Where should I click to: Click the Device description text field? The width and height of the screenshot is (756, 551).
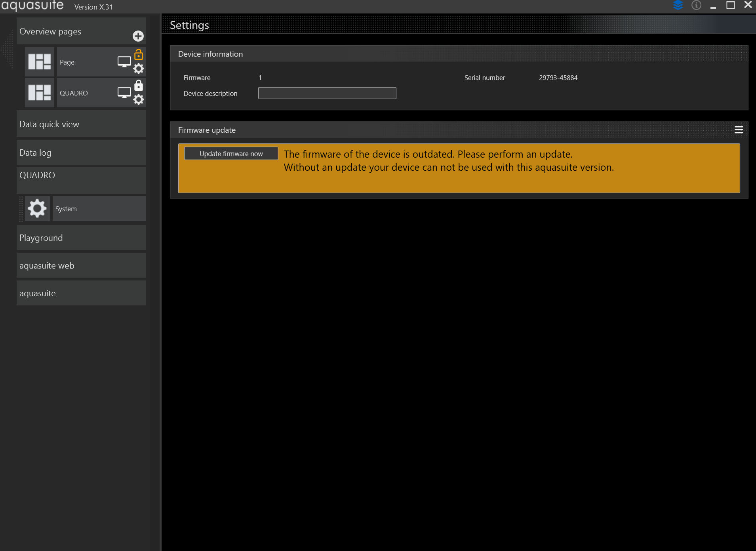[327, 93]
